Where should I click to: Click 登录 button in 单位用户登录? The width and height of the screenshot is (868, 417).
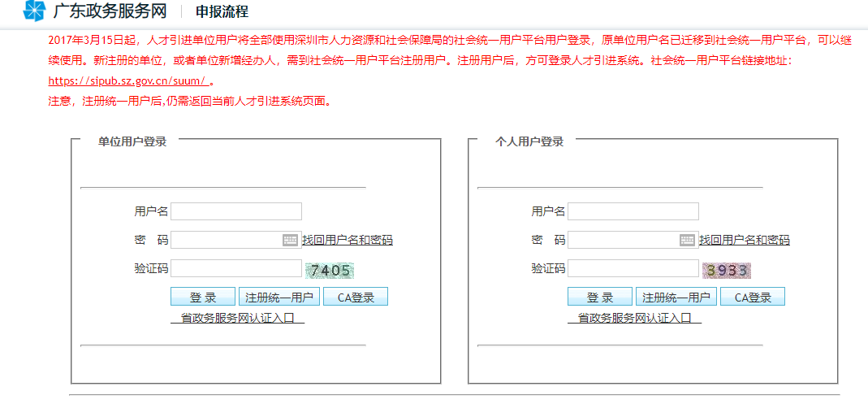(x=203, y=297)
